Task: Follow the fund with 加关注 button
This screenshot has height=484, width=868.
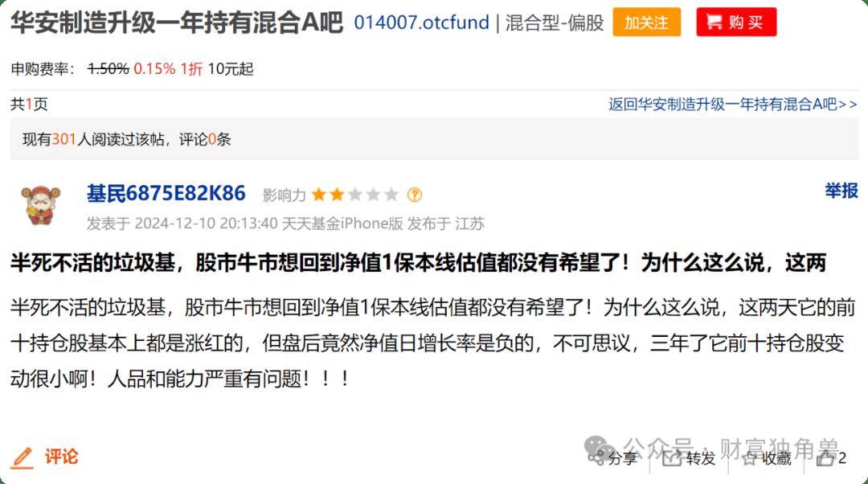Action: [x=646, y=23]
